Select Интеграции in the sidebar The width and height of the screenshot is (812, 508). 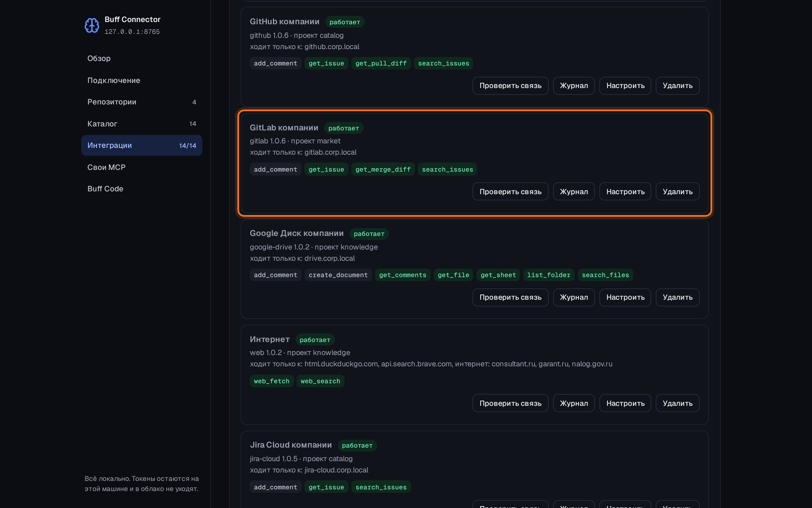point(142,145)
